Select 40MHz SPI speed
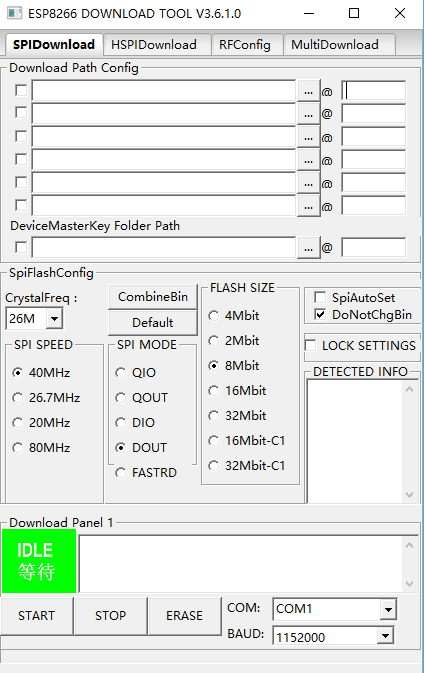The width and height of the screenshot is (424, 673). click(41, 373)
